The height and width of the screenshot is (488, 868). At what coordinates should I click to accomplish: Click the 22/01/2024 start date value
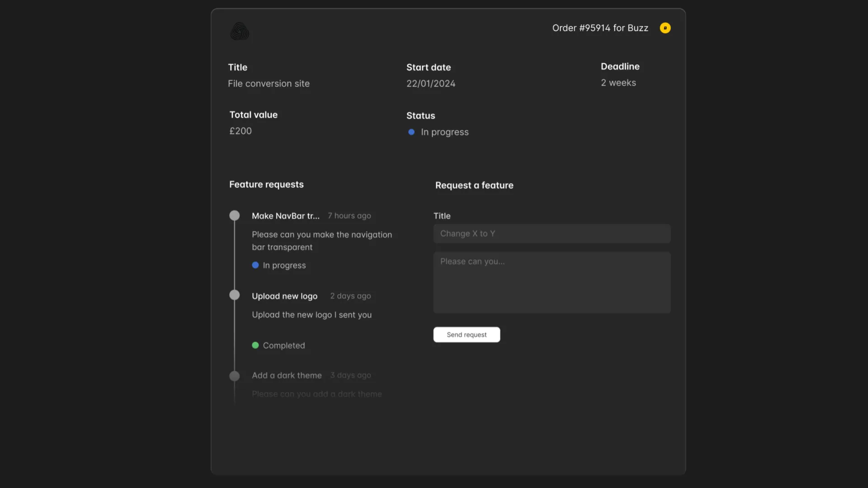click(430, 84)
